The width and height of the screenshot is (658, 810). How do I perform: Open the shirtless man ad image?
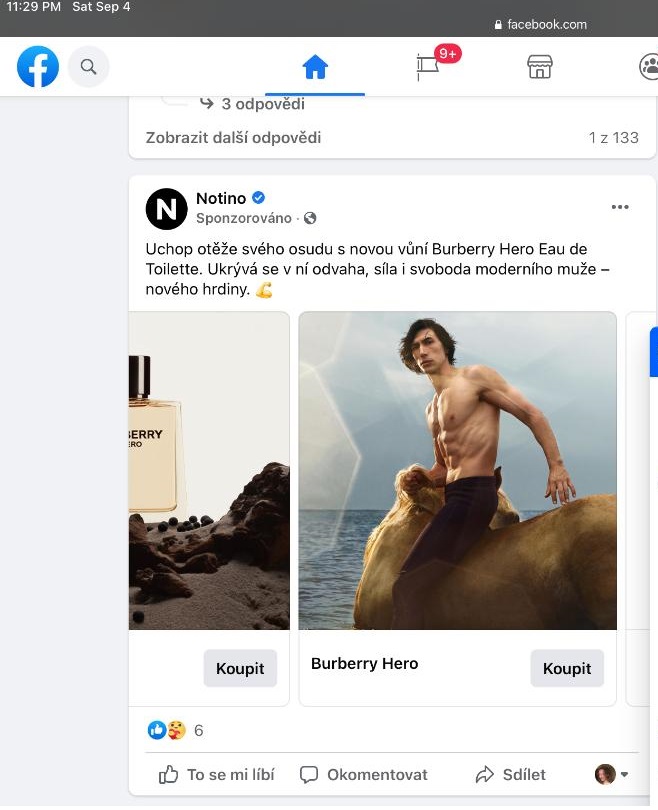pos(457,470)
